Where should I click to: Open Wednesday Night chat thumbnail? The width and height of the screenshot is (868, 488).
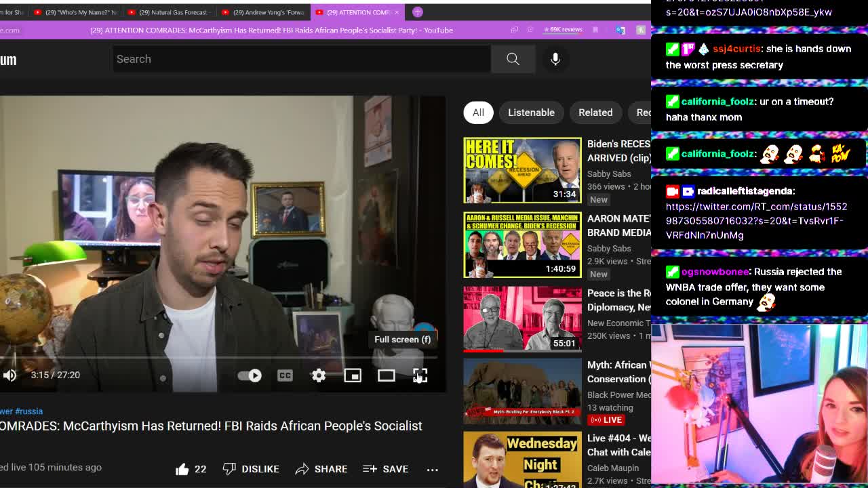522,460
